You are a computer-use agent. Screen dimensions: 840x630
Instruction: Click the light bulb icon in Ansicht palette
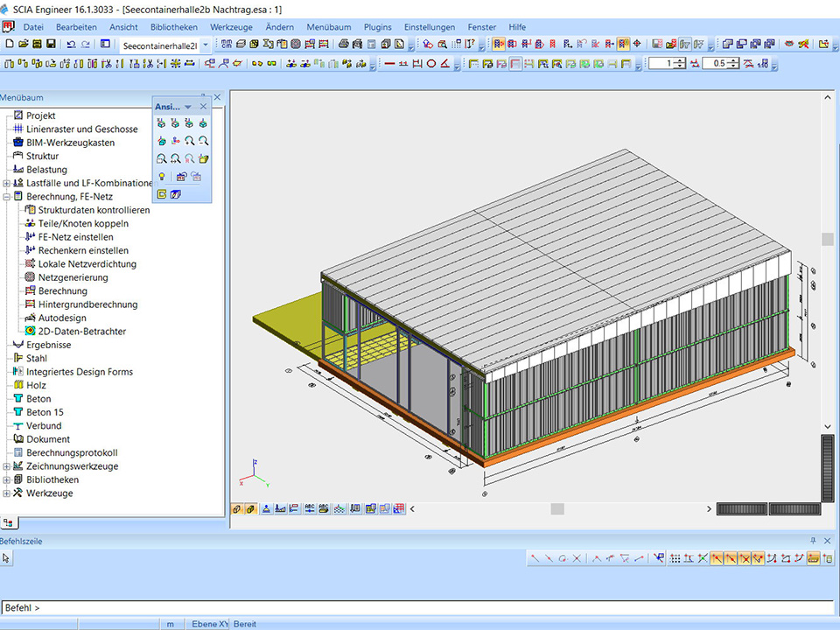(x=162, y=177)
